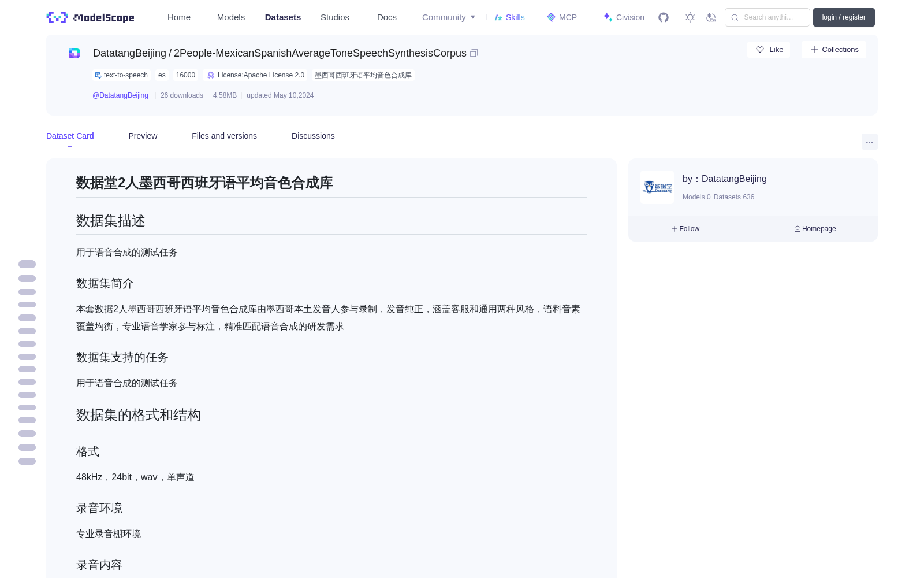Click the 26 downloads text
924x578 pixels.
point(182,95)
